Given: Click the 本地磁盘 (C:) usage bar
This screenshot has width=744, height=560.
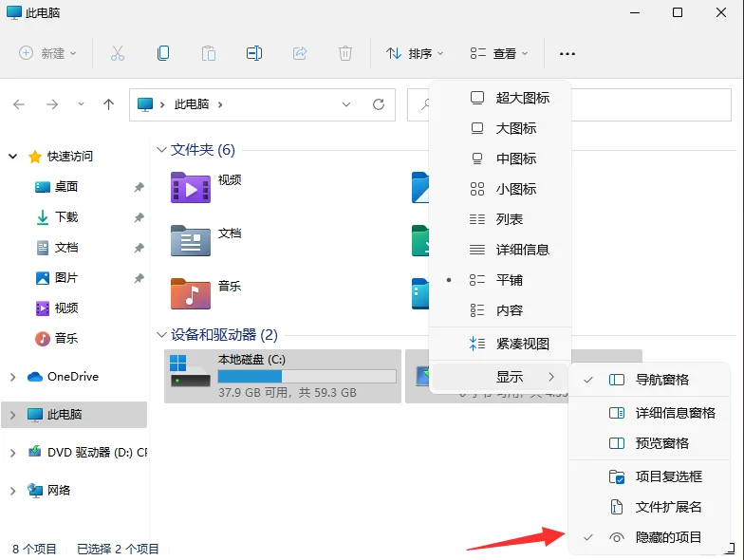Looking at the screenshot, I should click(x=307, y=377).
